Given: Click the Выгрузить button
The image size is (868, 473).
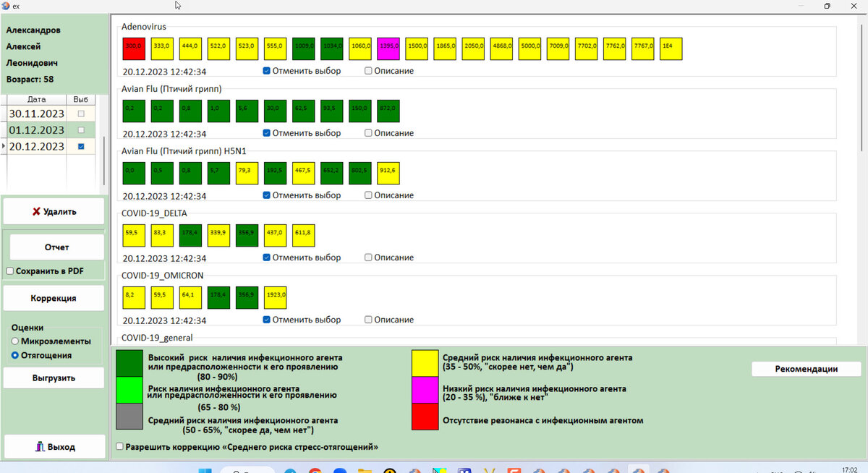Looking at the screenshot, I should click(54, 378).
